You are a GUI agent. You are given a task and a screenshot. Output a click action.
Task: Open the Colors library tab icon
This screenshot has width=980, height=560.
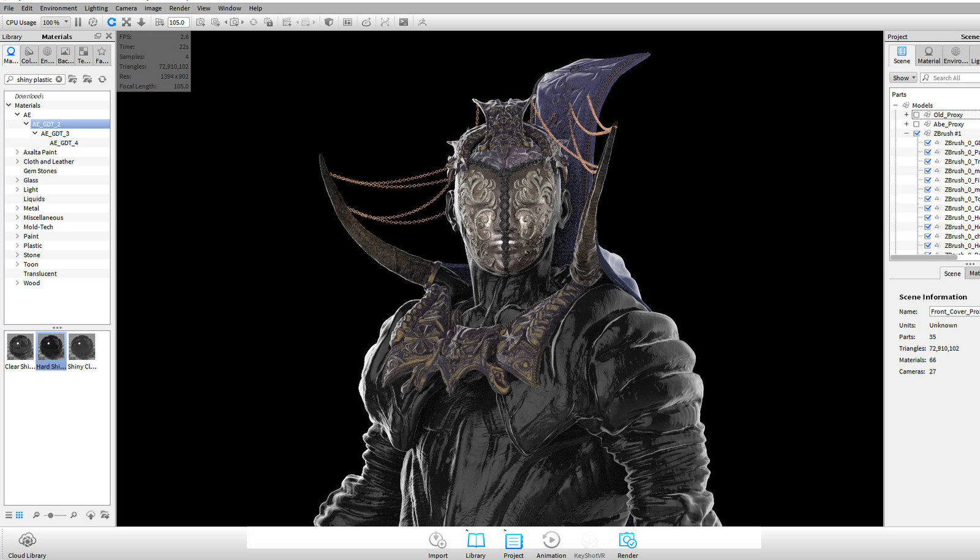click(29, 55)
